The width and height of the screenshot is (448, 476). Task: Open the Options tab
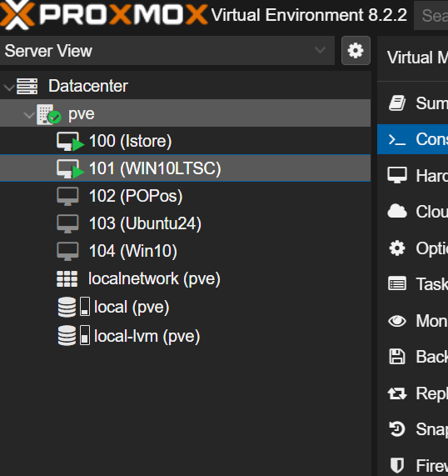coord(412,248)
